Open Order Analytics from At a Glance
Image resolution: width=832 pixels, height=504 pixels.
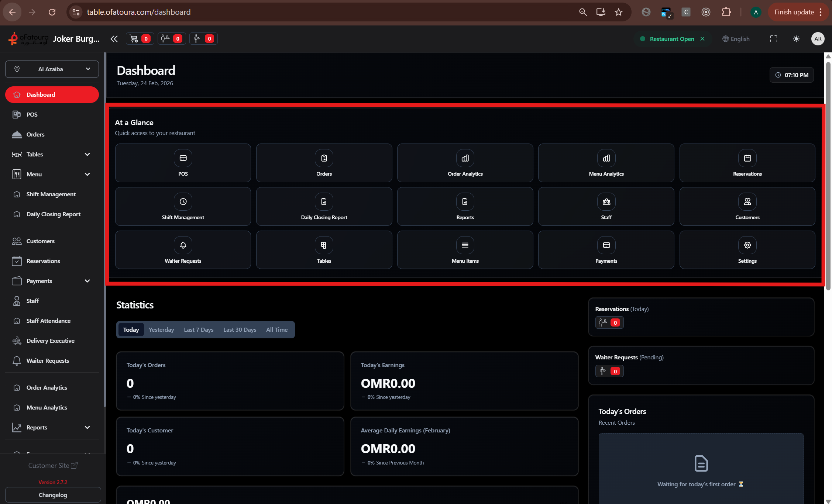point(465,163)
